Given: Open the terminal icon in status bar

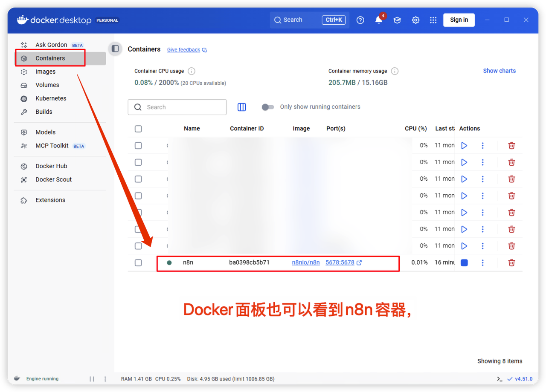Looking at the screenshot, I should pyautogui.click(x=500, y=379).
